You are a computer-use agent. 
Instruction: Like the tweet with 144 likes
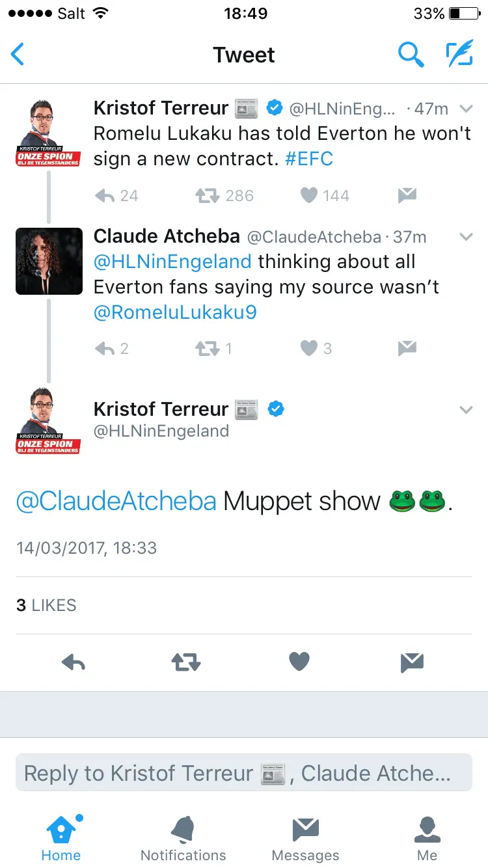[310, 196]
